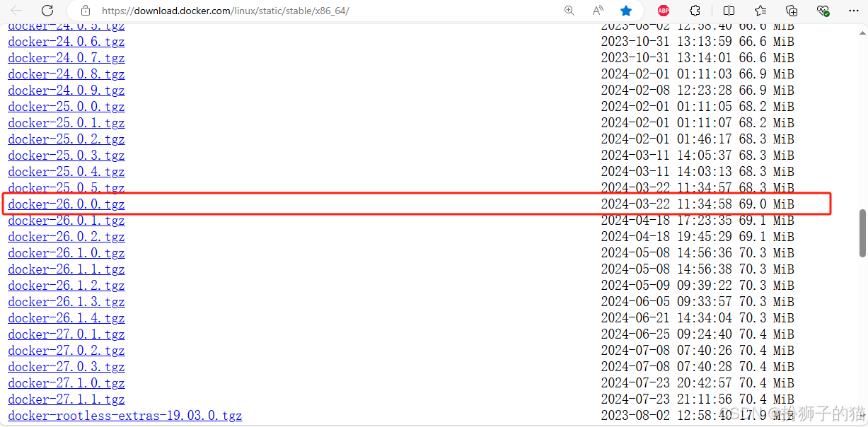The height and width of the screenshot is (427, 868).
Task: Download docker-25.0.3.tgz
Action: pyautogui.click(x=66, y=156)
